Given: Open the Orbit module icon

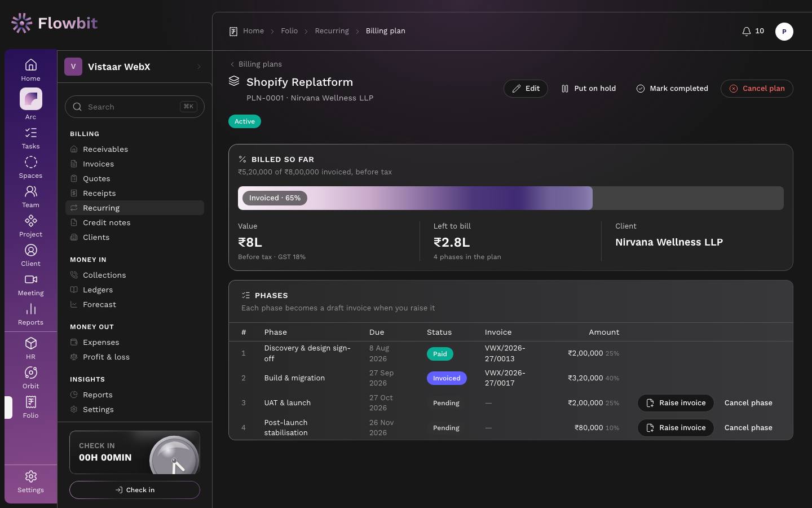Looking at the screenshot, I should tap(30, 378).
